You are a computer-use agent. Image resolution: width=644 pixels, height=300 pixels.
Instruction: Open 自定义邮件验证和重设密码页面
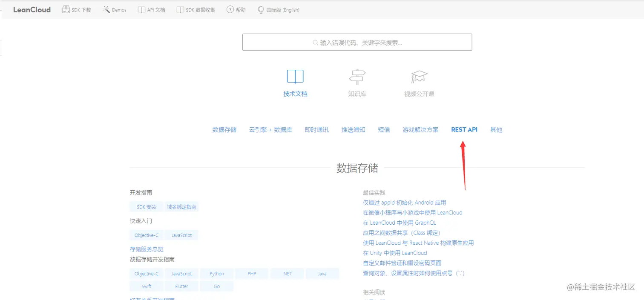click(x=402, y=263)
